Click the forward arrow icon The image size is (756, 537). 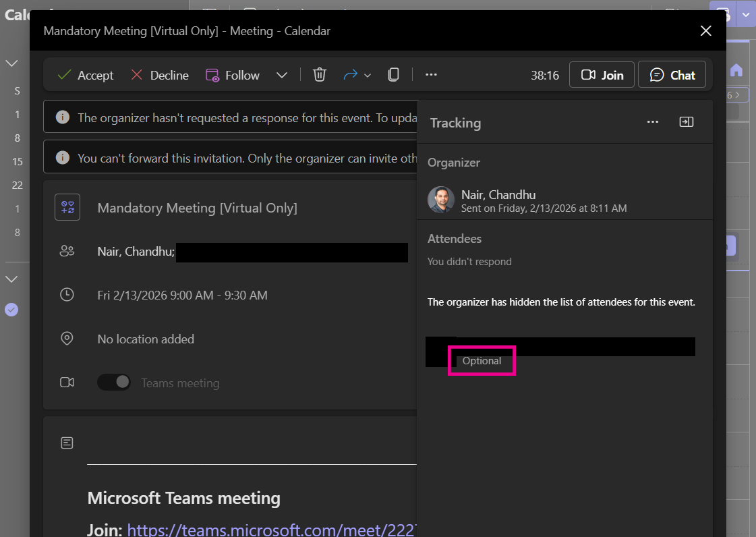pyautogui.click(x=350, y=75)
